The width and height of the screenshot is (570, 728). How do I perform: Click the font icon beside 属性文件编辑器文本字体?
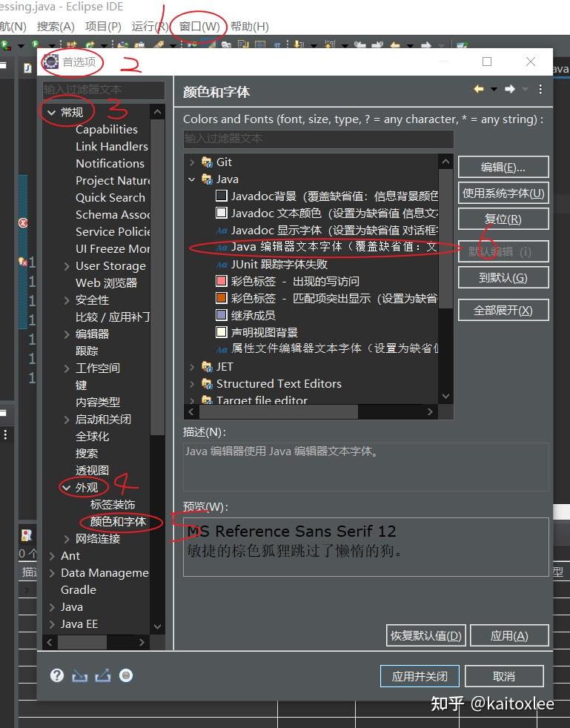click(x=222, y=349)
